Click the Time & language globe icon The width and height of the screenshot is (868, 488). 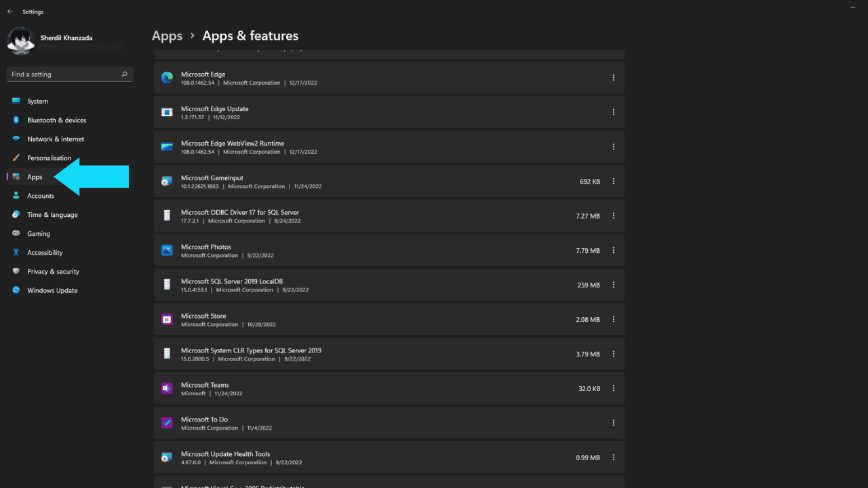tap(16, 215)
